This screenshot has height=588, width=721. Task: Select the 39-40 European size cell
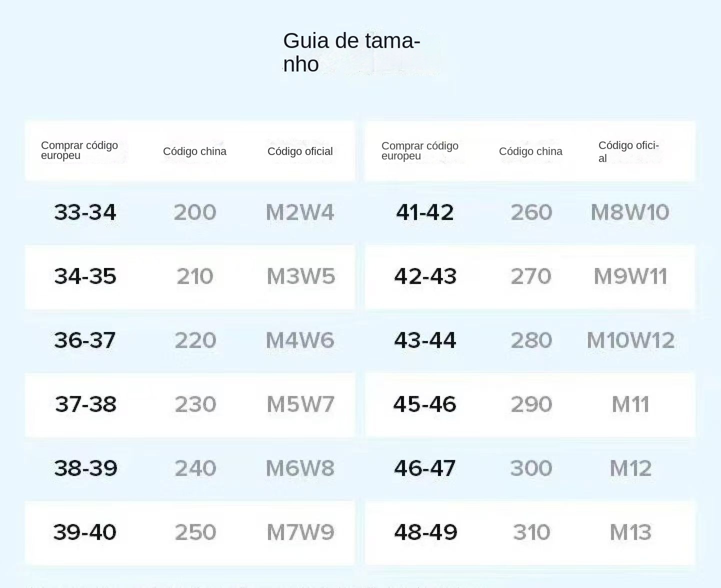click(x=85, y=532)
